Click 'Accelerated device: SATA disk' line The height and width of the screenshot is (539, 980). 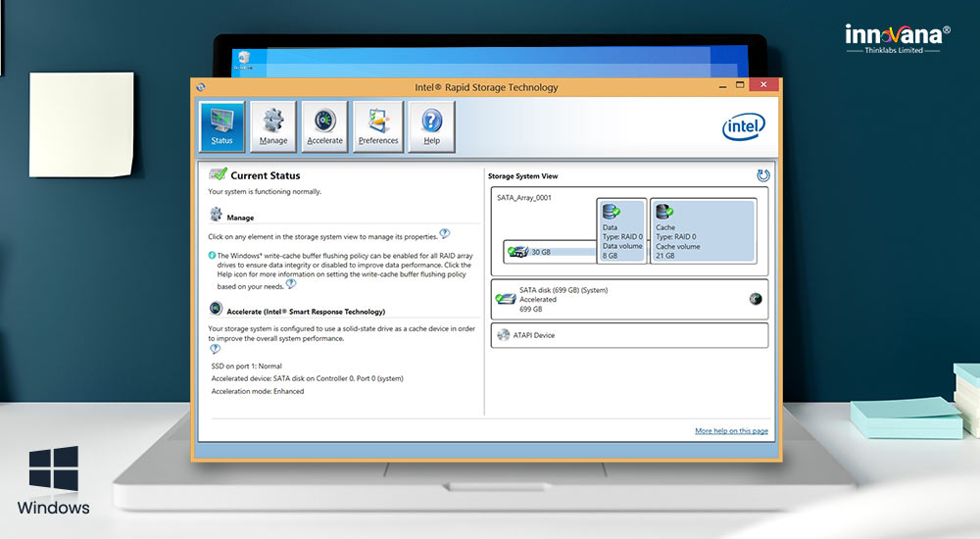pos(307,378)
